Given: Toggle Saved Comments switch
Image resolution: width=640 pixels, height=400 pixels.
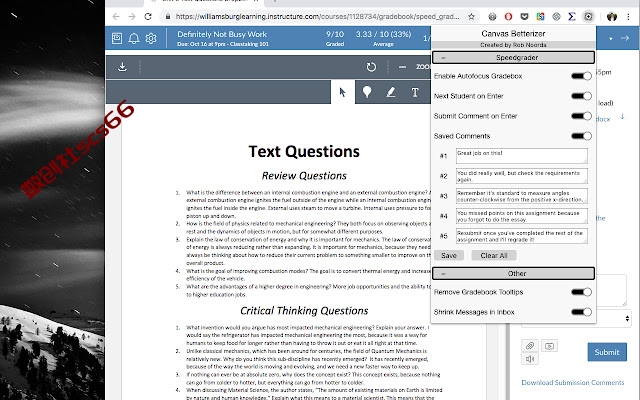Looking at the screenshot, I should [581, 136].
